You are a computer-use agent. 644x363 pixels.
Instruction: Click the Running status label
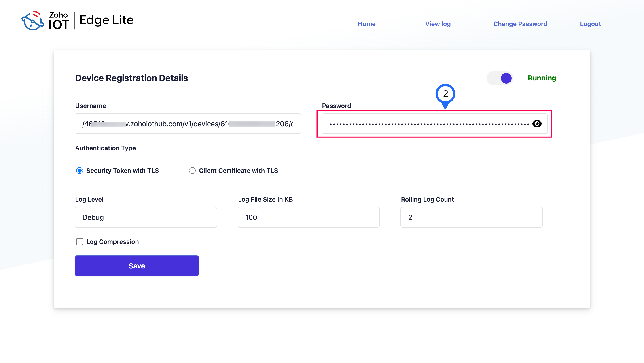[542, 78]
